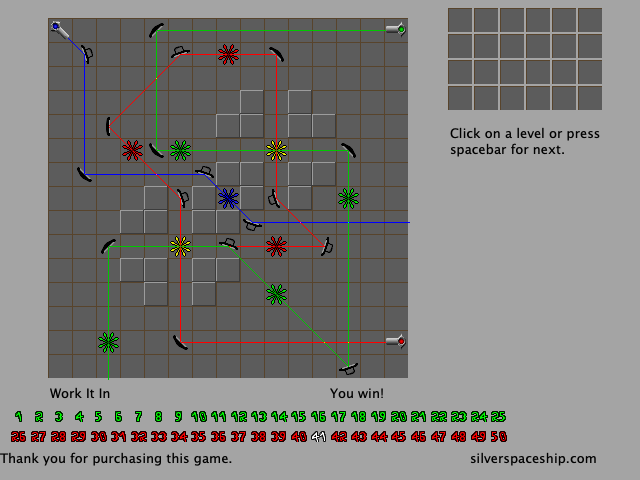
Task: Select the curved mirror left of the green emitter beam
Action: point(156,31)
